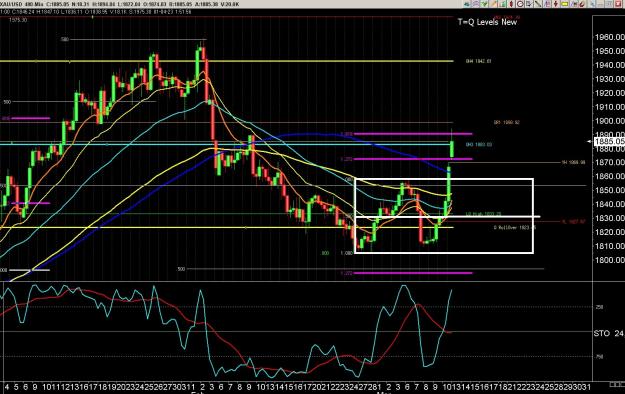Click the 1900.00 price axis label
625x394 pixels.
coord(609,120)
